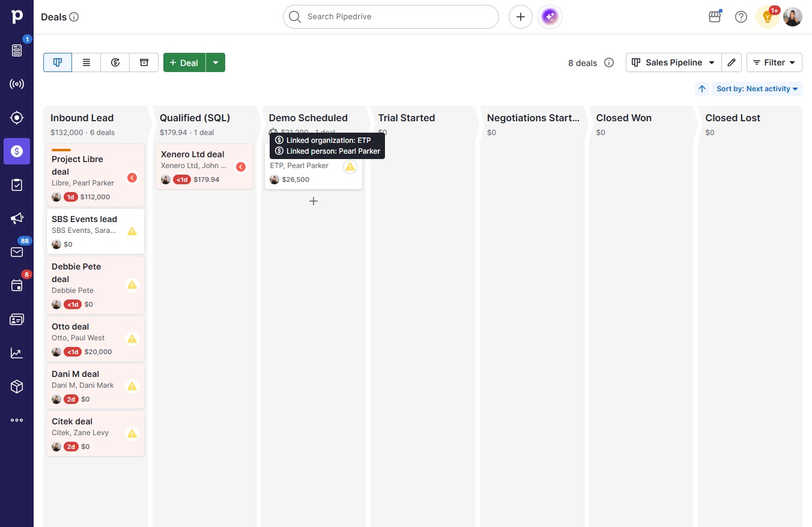812x527 pixels.
Task: Switch to pipeline kanban view
Action: pyautogui.click(x=58, y=62)
